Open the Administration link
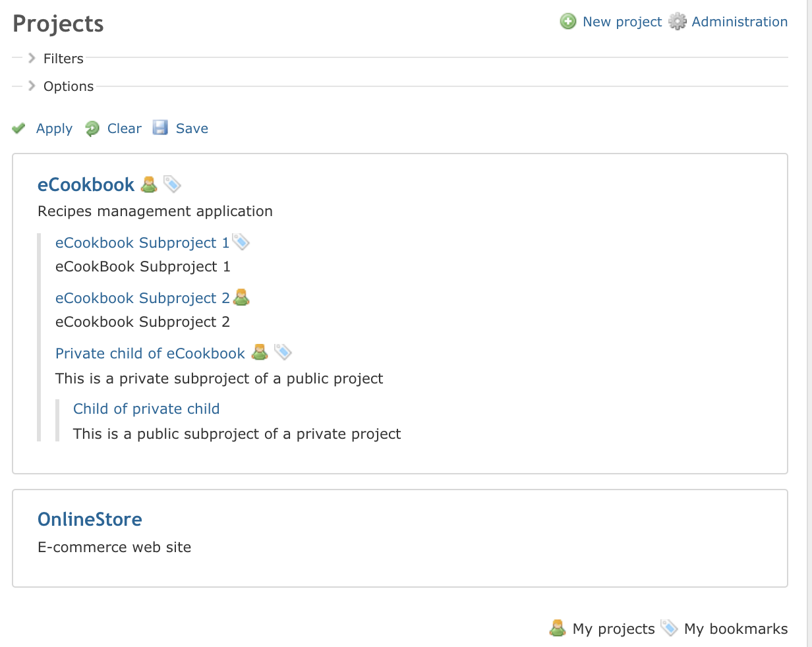 [x=739, y=22]
